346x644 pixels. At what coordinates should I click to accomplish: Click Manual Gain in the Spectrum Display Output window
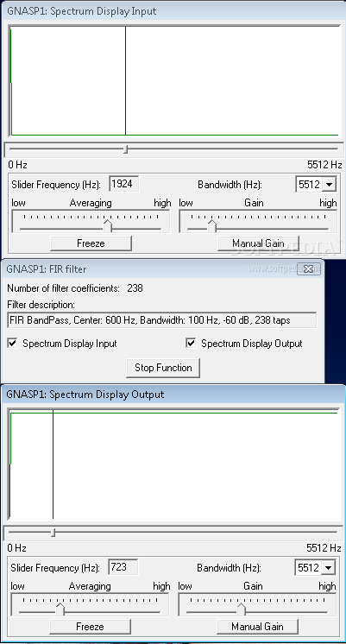click(x=257, y=627)
